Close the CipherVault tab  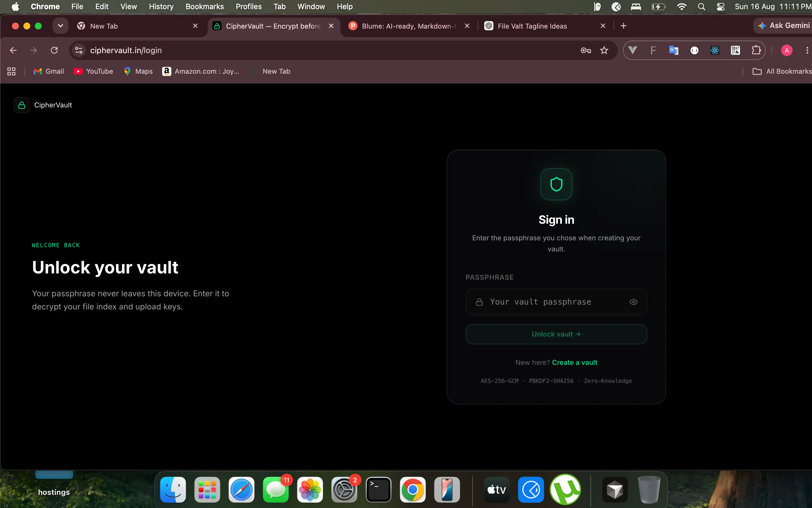331,26
